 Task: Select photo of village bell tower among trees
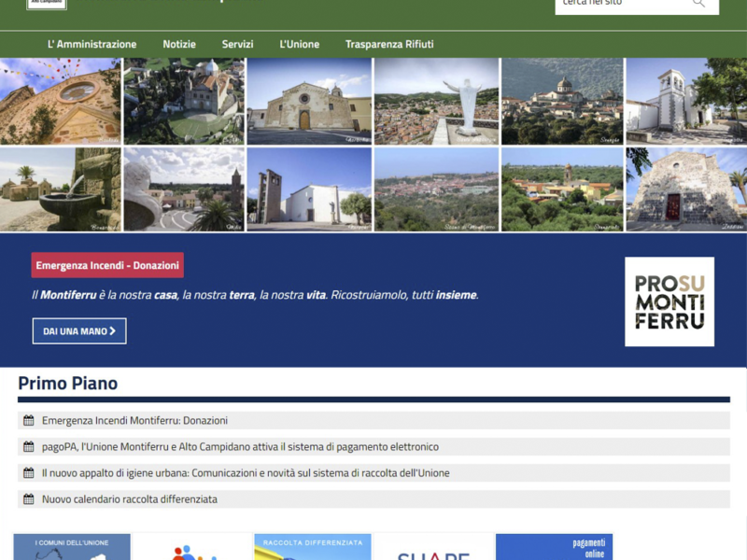(x=562, y=189)
